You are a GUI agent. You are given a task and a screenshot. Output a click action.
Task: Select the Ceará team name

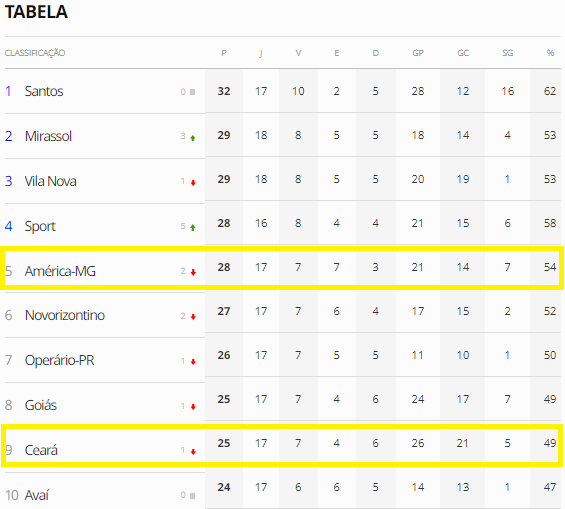41,450
